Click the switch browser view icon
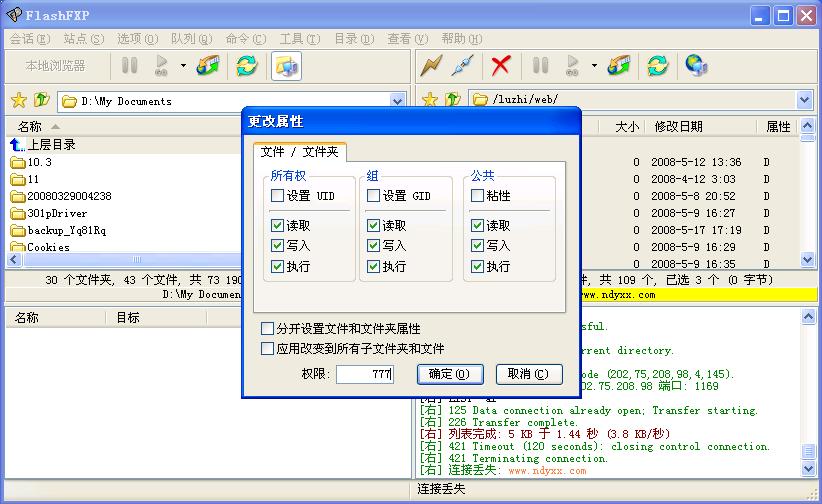822x504 pixels. (286, 66)
